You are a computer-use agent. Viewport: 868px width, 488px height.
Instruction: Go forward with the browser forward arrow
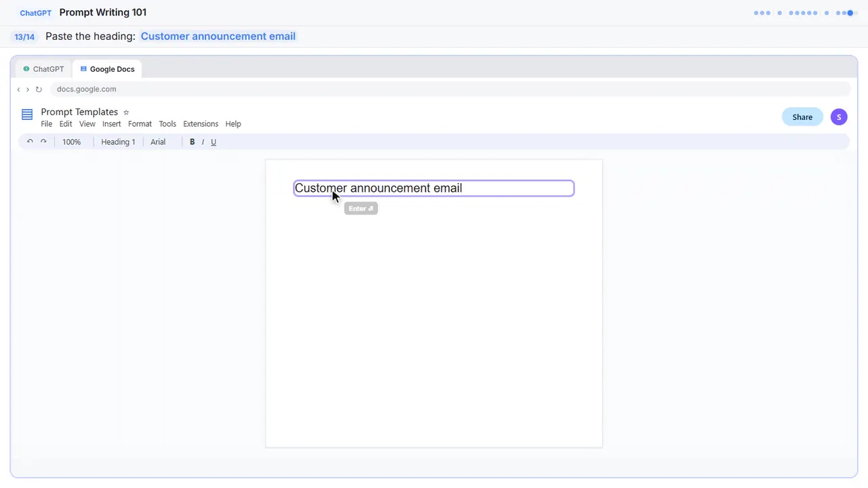click(27, 89)
